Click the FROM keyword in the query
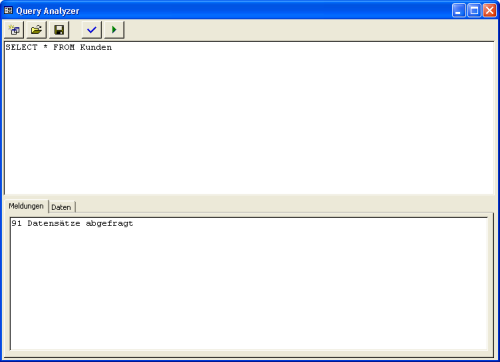 click(x=64, y=47)
